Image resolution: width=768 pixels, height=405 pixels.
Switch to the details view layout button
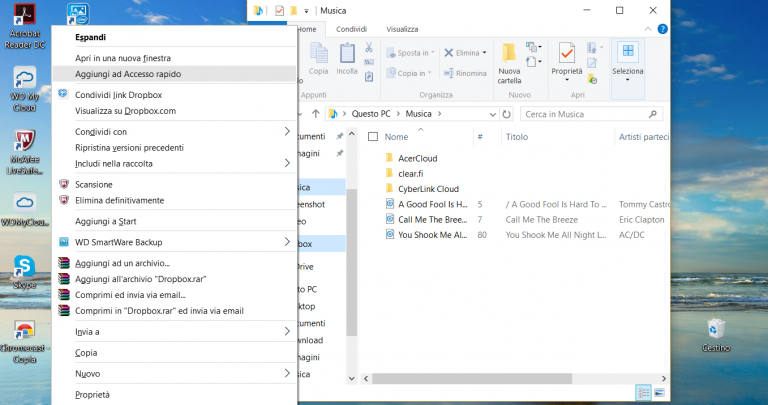(x=643, y=392)
